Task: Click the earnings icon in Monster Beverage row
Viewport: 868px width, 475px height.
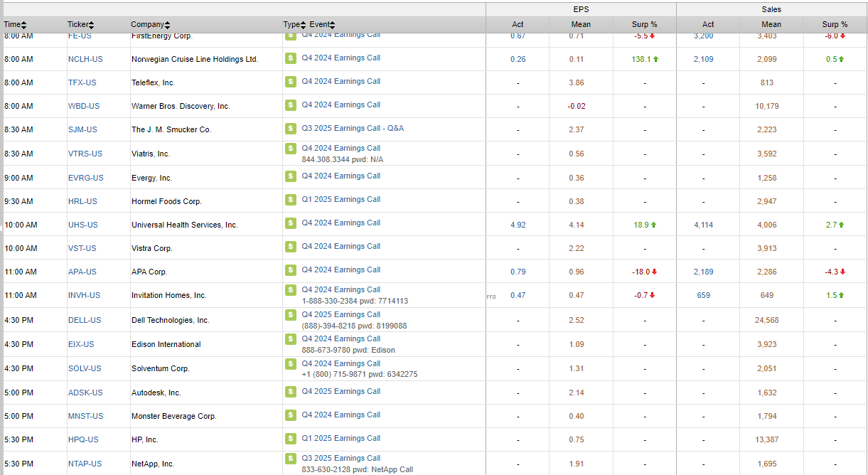Action: [x=290, y=415]
